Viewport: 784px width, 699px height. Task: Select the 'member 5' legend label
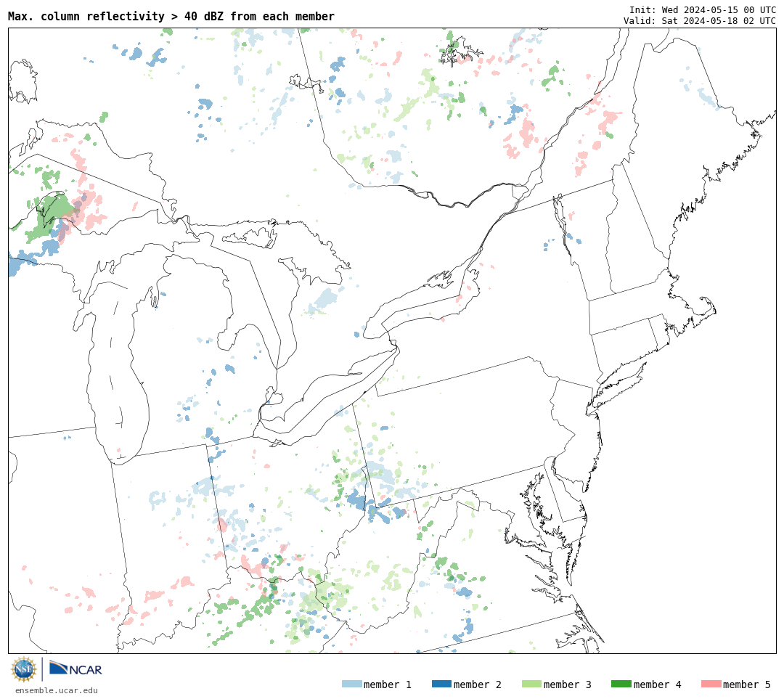[747, 684]
